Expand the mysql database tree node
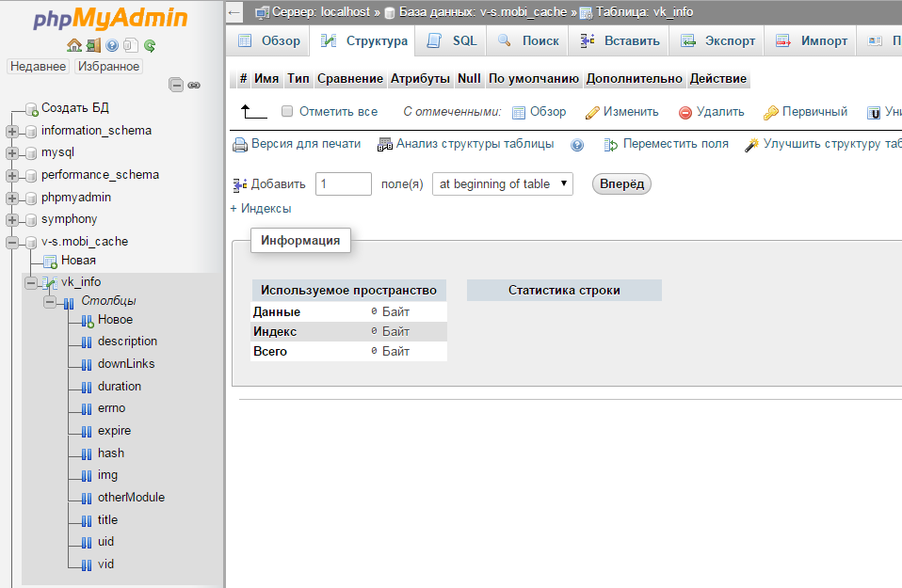Screen dimensions: 902x588 tap(12, 152)
